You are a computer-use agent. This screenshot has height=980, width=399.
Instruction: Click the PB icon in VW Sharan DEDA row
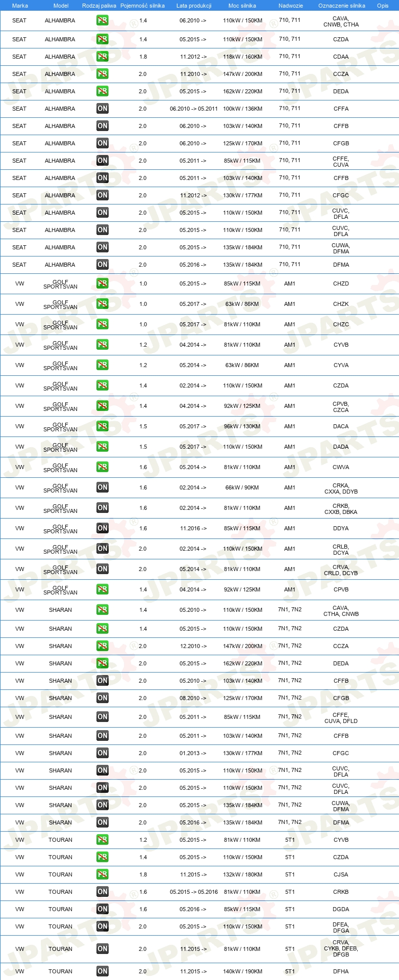(103, 663)
